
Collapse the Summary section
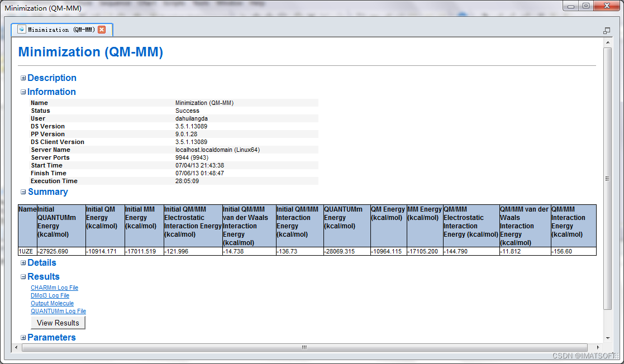(23, 191)
